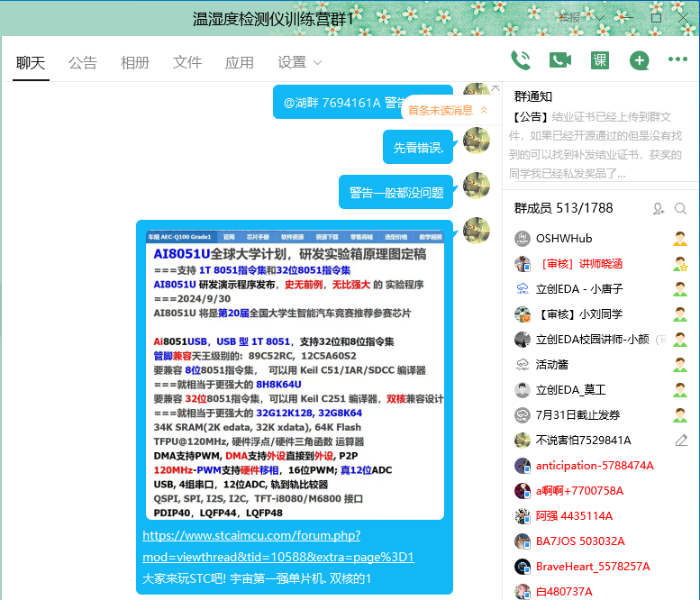Click the 举报 button in title bar
Viewport: 700px width, 600px height.
pyautogui.click(x=569, y=18)
